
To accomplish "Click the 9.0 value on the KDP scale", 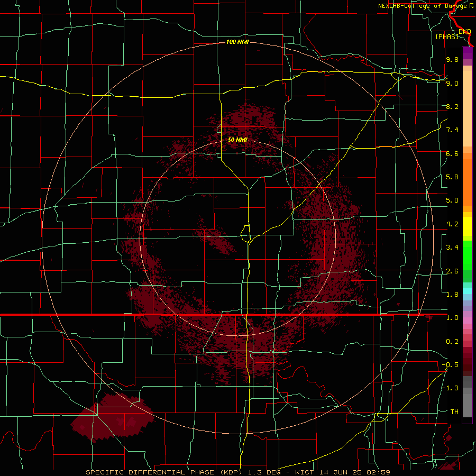I will pyautogui.click(x=452, y=83).
